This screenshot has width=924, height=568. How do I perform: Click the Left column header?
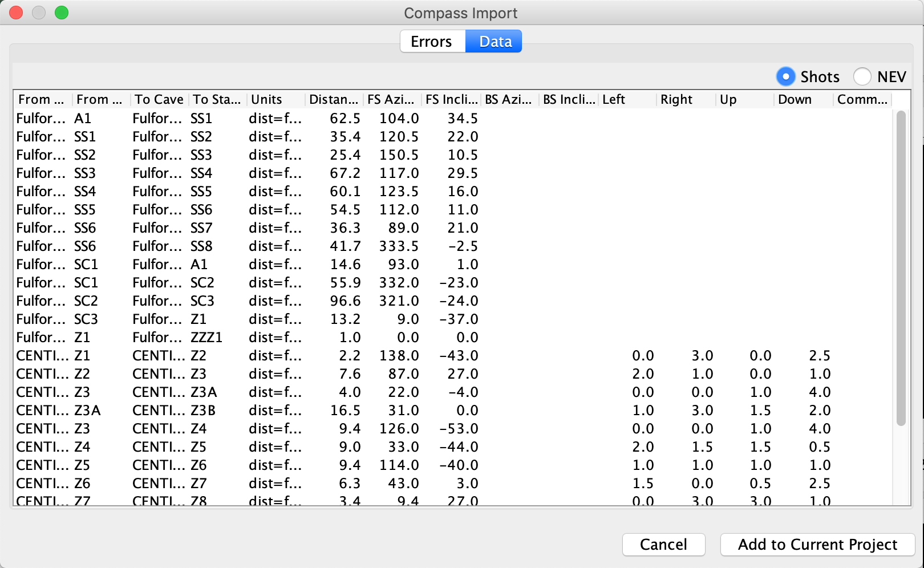[627, 99]
